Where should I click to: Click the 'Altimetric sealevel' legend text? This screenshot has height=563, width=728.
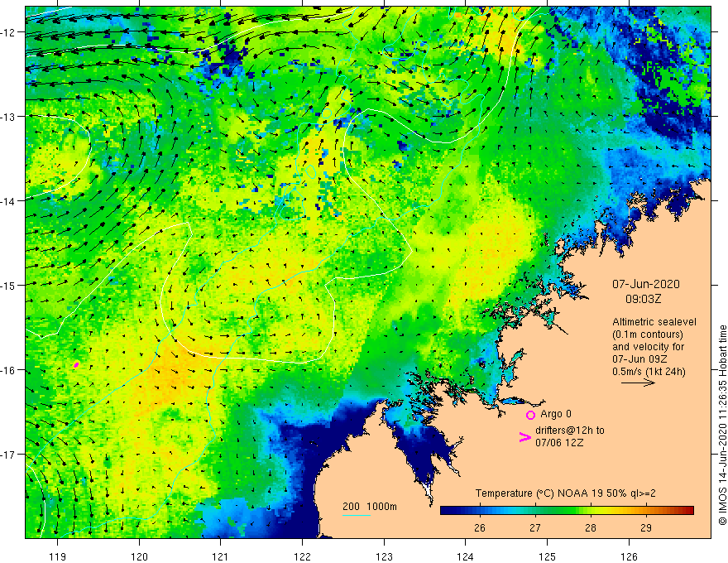click(x=654, y=322)
